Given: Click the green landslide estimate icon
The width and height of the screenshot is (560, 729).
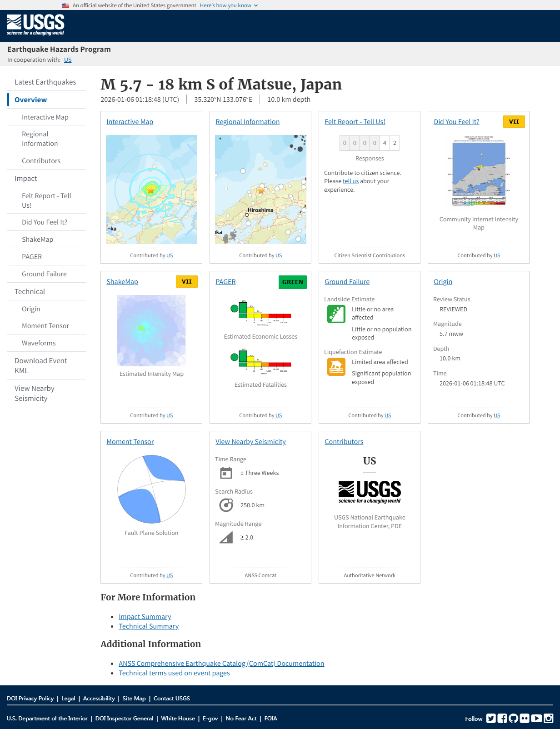Looking at the screenshot, I should pyautogui.click(x=336, y=314).
